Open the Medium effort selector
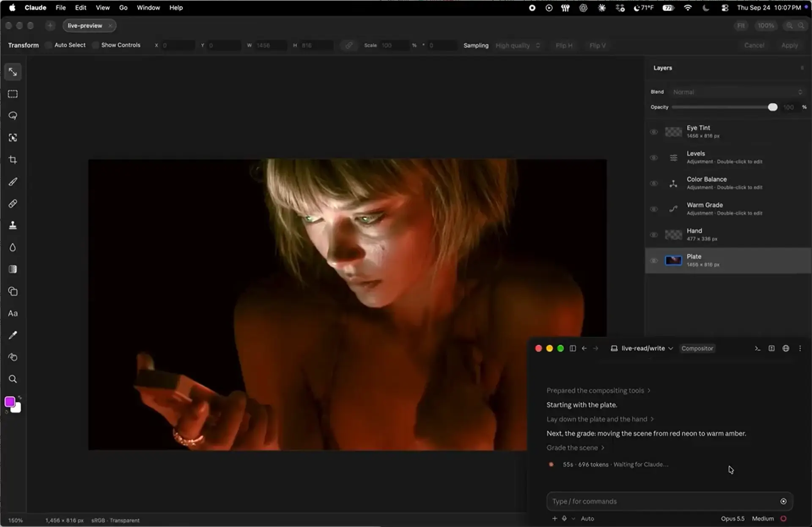 (763, 519)
